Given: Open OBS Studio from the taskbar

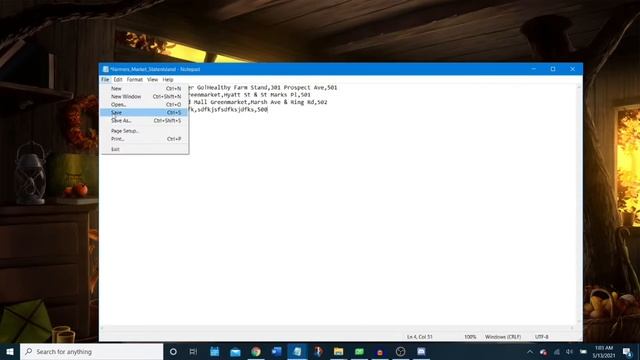Looking at the screenshot, I should point(400,351).
